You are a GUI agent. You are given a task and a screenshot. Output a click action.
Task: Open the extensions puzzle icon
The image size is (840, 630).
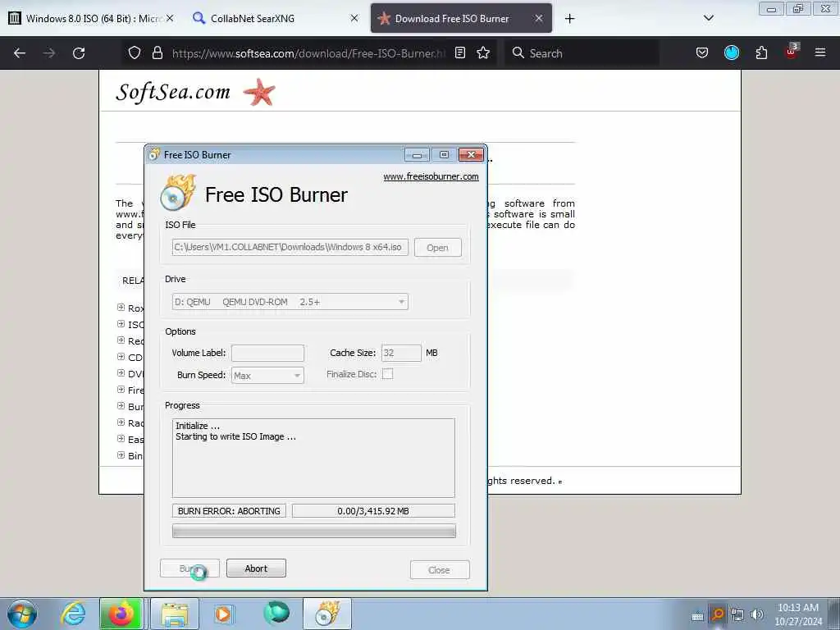coord(761,52)
